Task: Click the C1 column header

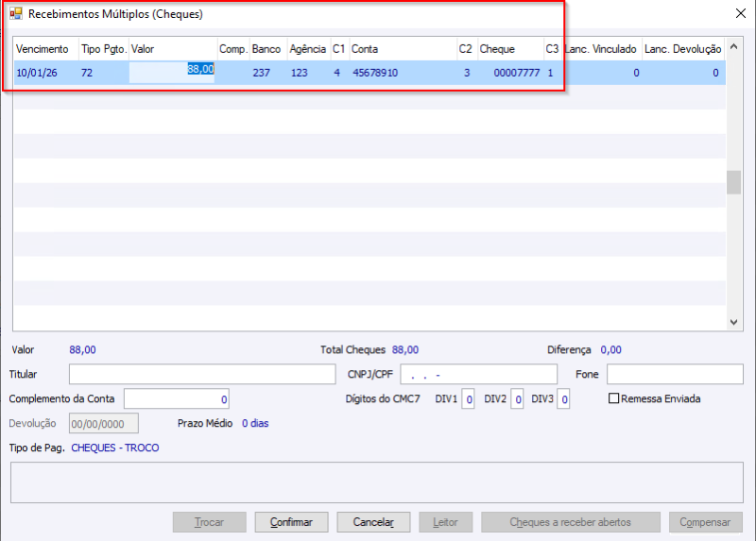Action: (338, 49)
